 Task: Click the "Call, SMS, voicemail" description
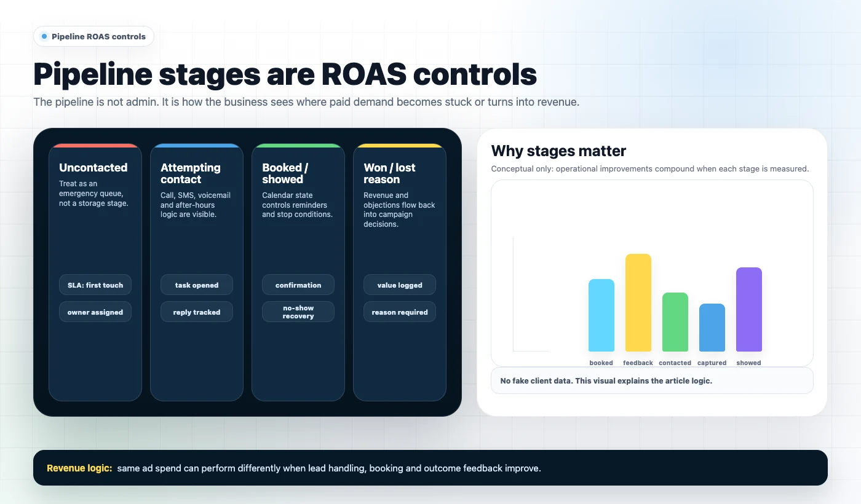point(196,205)
